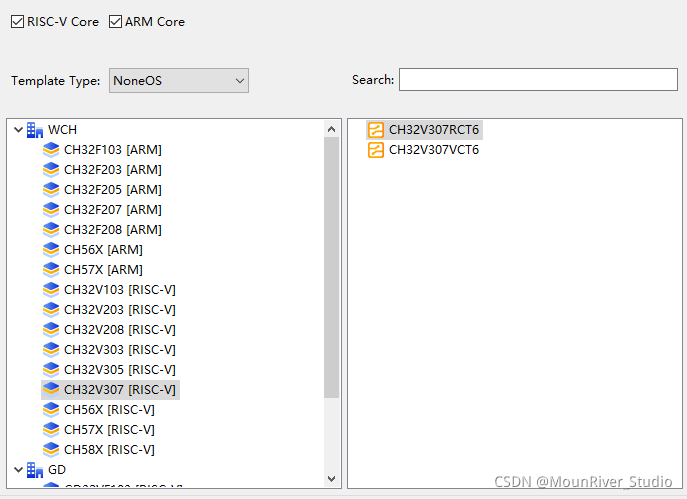Click the CH32V303 [RISC-V] series icon
The height and width of the screenshot is (499, 687).
pos(51,350)
